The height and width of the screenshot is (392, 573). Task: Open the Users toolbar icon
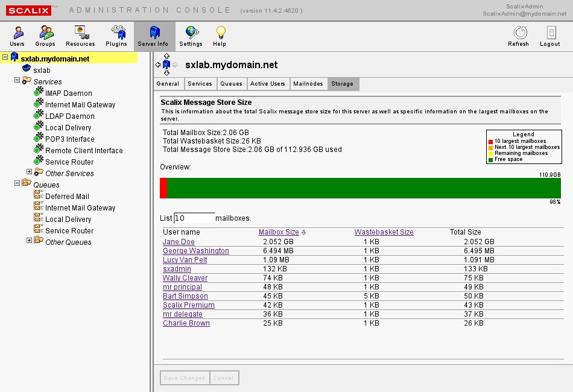17,36
